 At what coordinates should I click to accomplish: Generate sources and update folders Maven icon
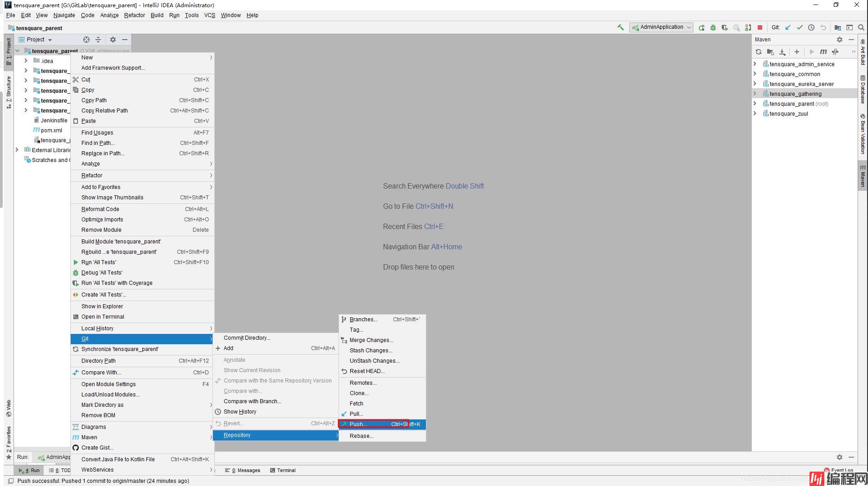[770, 52]
